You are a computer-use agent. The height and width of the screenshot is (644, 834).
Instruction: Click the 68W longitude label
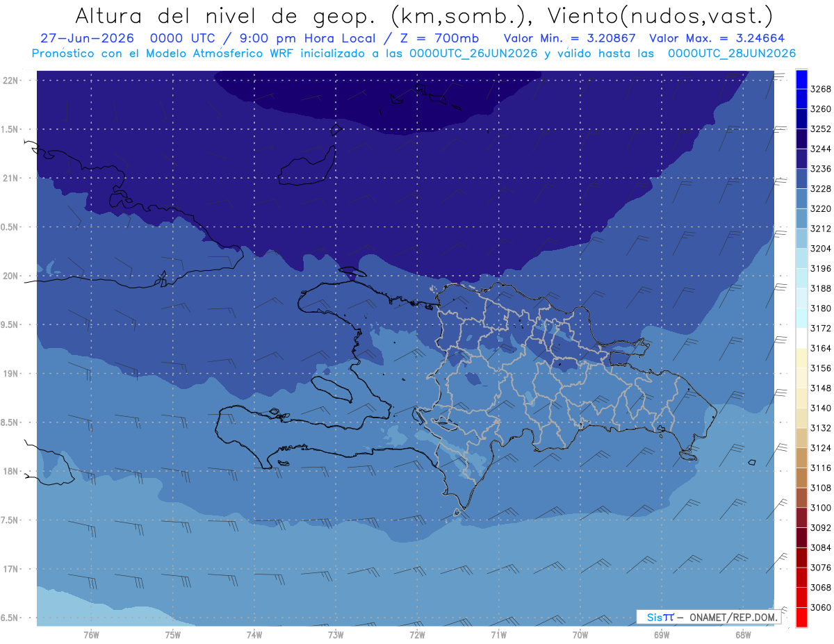pos(743,634)
